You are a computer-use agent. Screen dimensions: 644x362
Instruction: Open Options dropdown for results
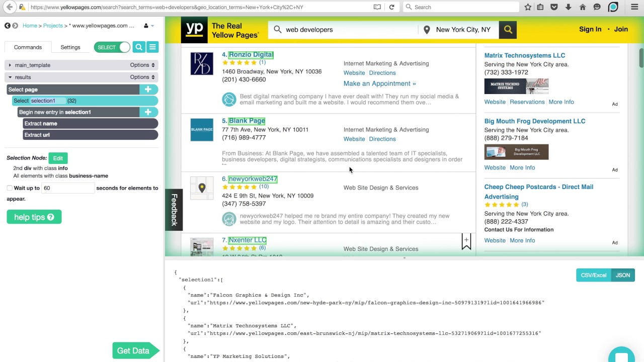click(x=142, y=77)
